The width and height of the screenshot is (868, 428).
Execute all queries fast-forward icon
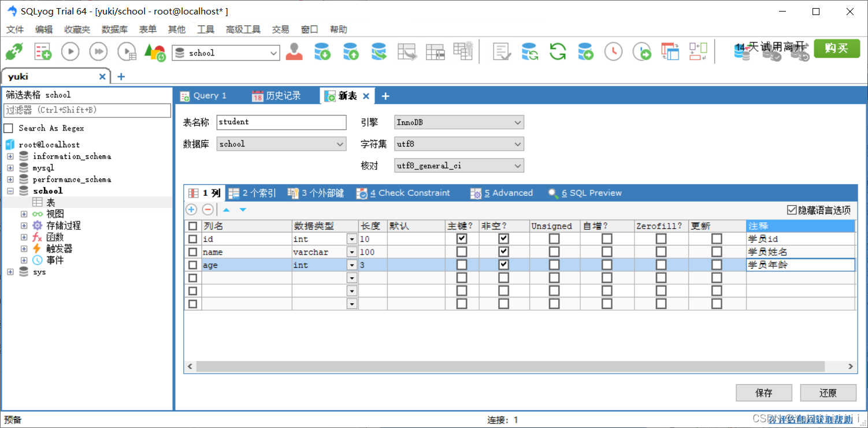pos(99,52)
